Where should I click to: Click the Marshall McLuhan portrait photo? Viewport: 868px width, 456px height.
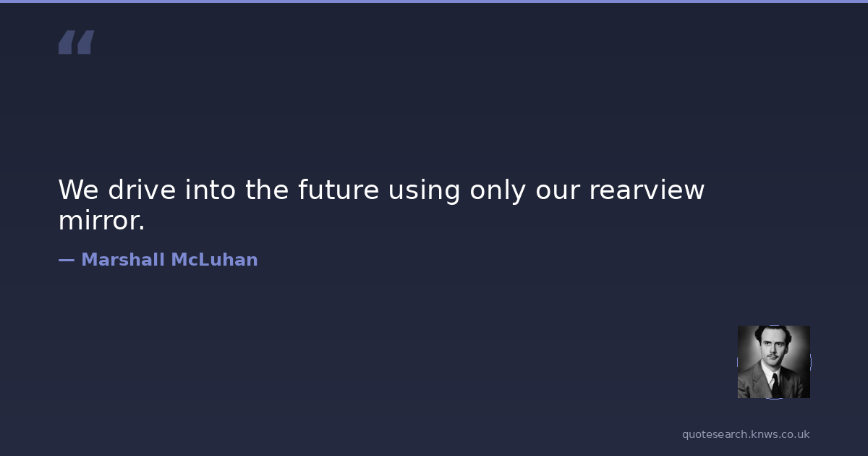coord(773,362)
